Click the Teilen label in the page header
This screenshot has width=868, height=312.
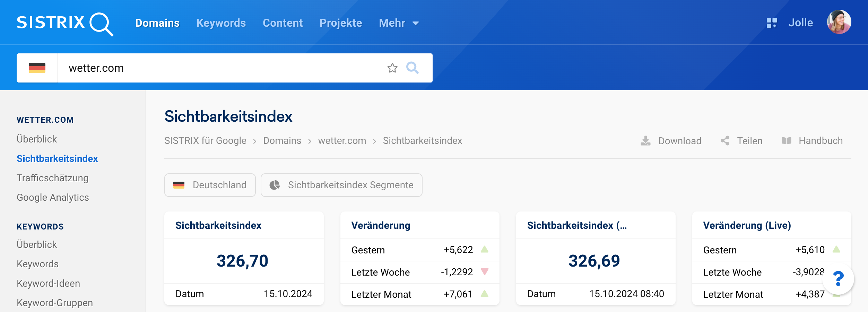(x=750, y=141)
